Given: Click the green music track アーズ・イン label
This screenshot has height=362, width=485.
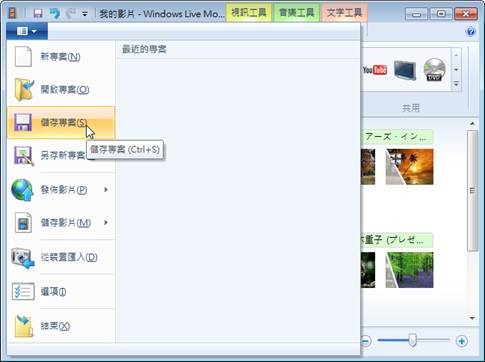Looking at the screenshot, I should (397, 137).
